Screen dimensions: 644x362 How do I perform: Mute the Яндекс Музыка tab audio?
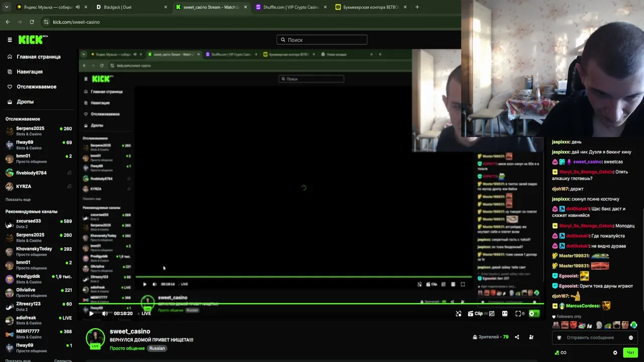tap(77, 7)
